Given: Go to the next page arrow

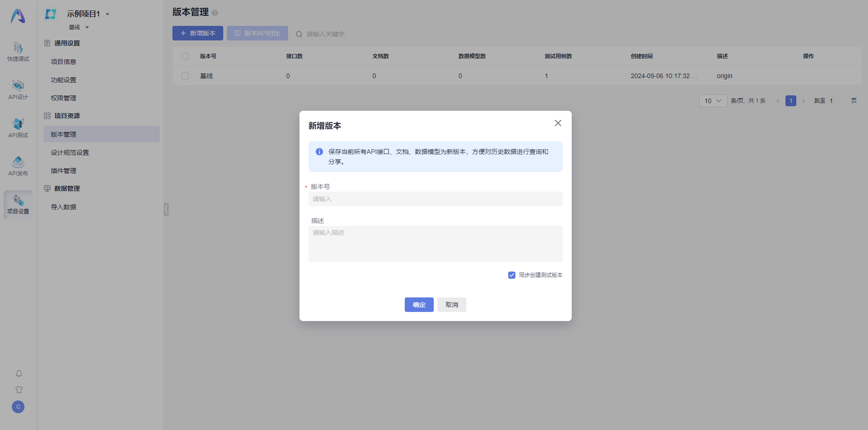Looking at the screenshot, I should [x=804, y=101].
